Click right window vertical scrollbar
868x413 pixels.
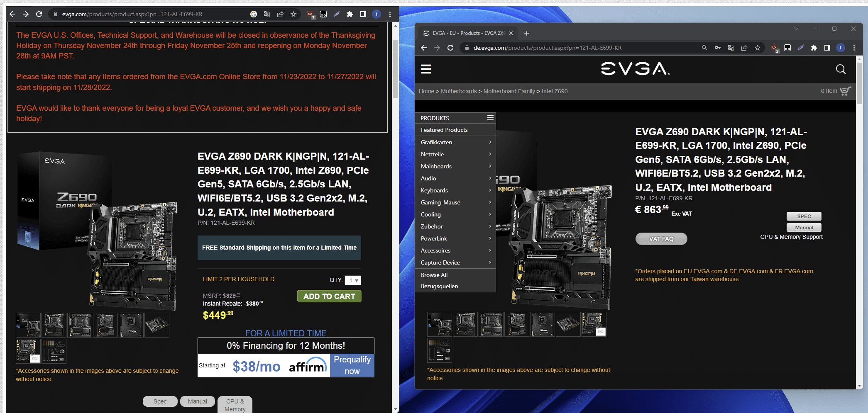859,83
